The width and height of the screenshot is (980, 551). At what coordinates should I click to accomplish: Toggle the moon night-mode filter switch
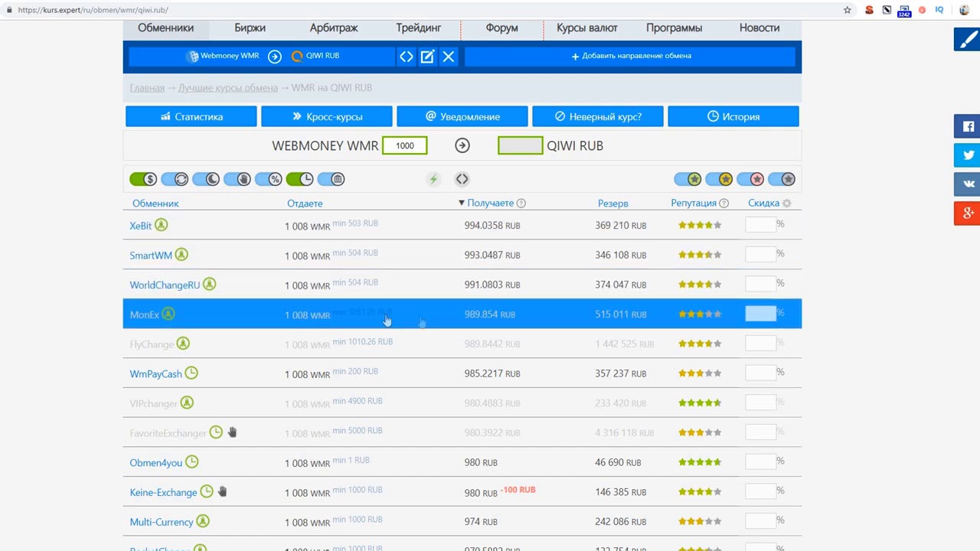coord(206,179)
